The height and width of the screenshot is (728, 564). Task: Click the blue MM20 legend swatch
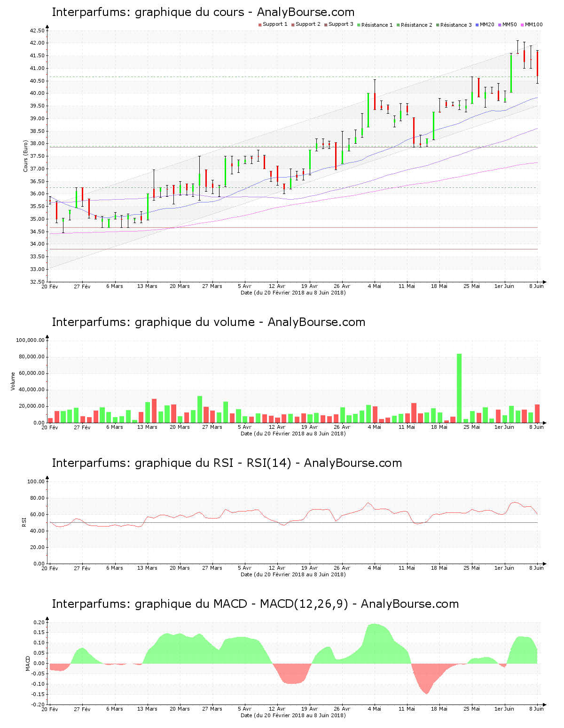[478, 24]
